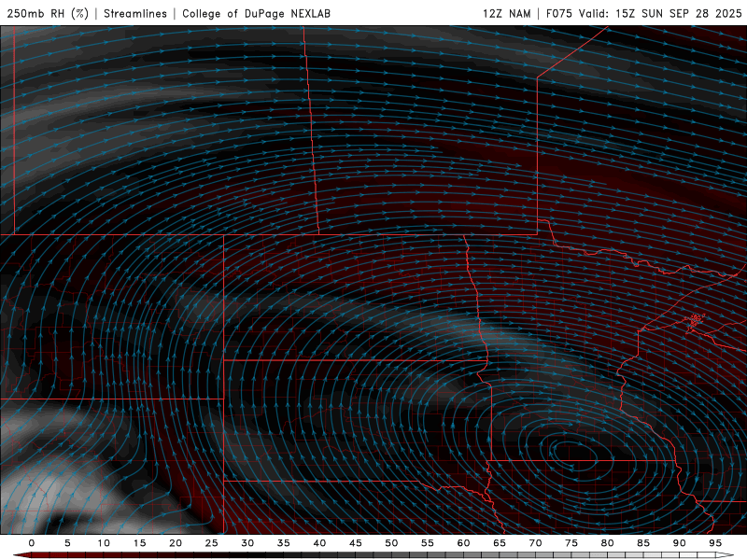Click the colorbar label "35"
This screenshot has height=560, width=747.
coord(284,543)
